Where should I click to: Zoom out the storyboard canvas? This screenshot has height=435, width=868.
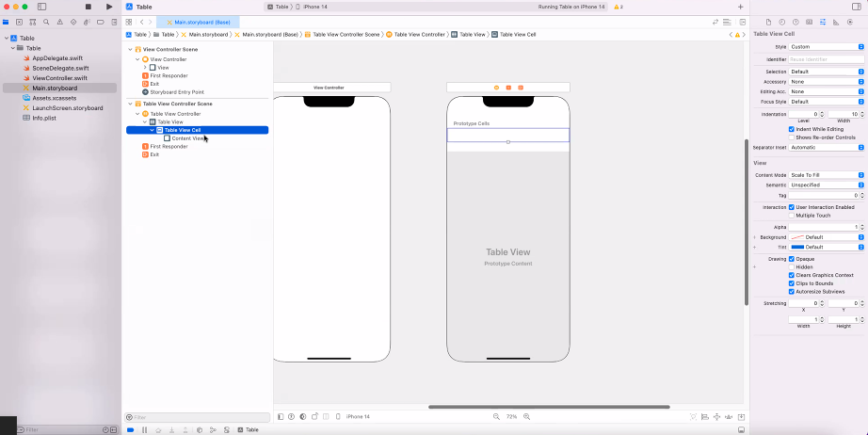pyautogui.click(x=496, y=417)
